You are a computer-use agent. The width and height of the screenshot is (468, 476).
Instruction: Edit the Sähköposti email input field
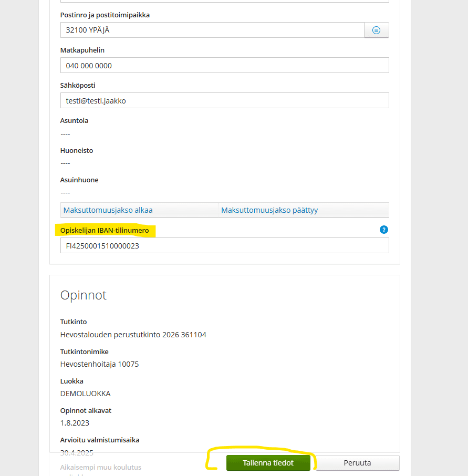[x=225, y=100]
